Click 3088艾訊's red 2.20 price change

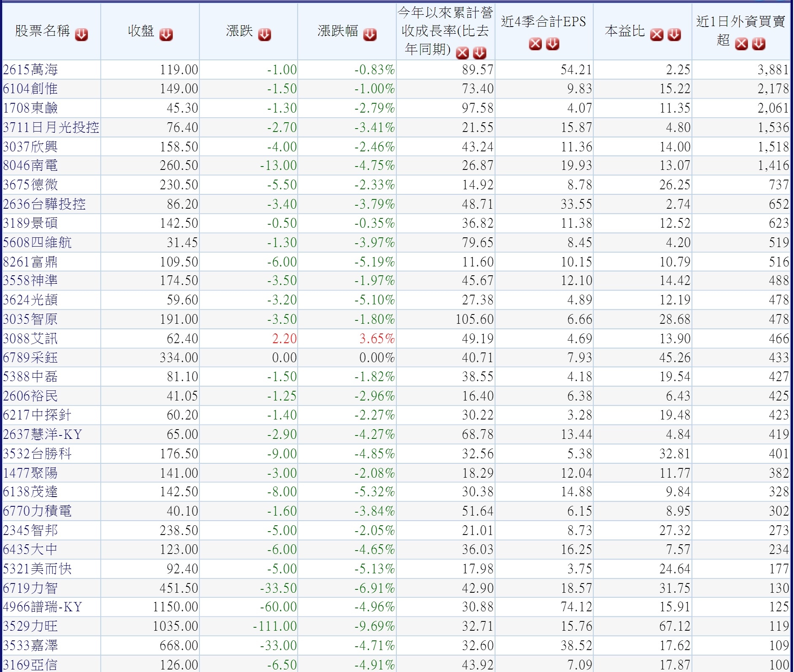[x=284, y=339]
